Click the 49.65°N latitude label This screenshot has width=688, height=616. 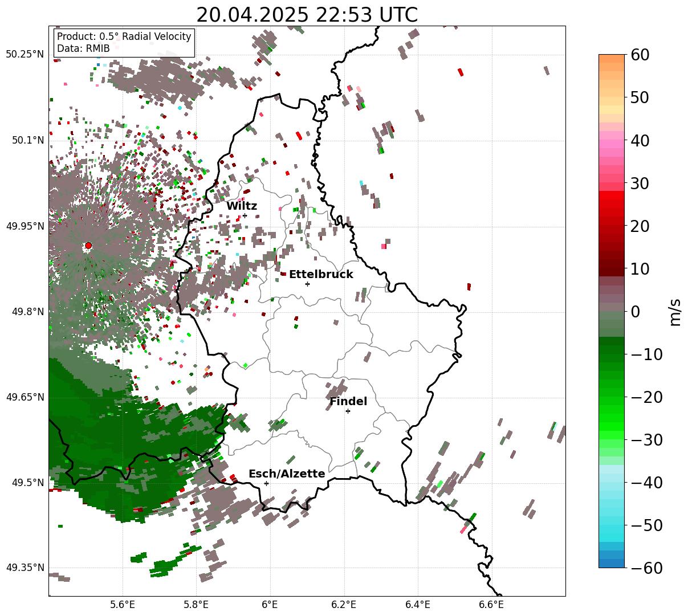(25, 397)
